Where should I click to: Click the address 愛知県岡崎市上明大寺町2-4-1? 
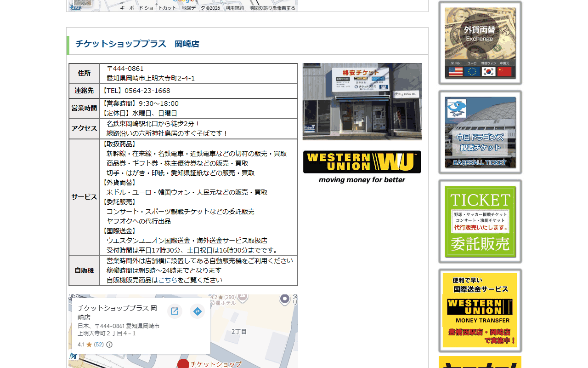coord(151,79)
